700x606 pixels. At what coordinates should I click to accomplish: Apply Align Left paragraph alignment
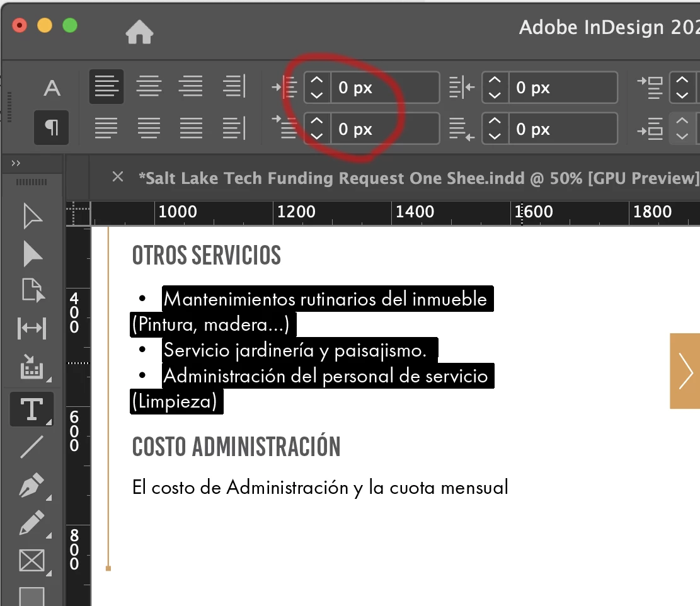106,86
